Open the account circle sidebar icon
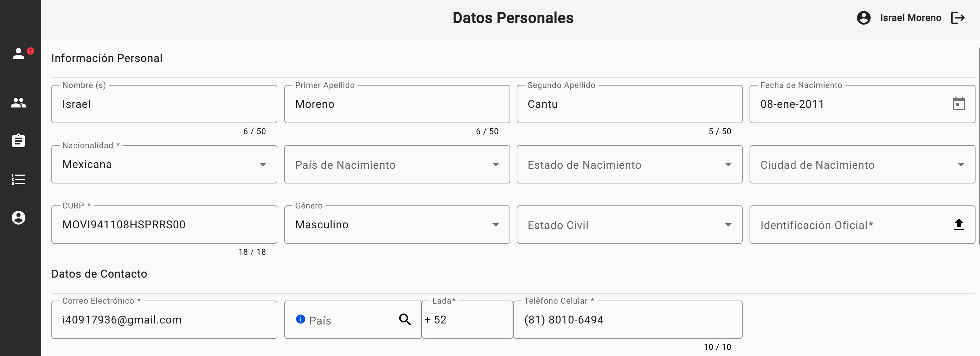980x356 pixels. [18, 218]
